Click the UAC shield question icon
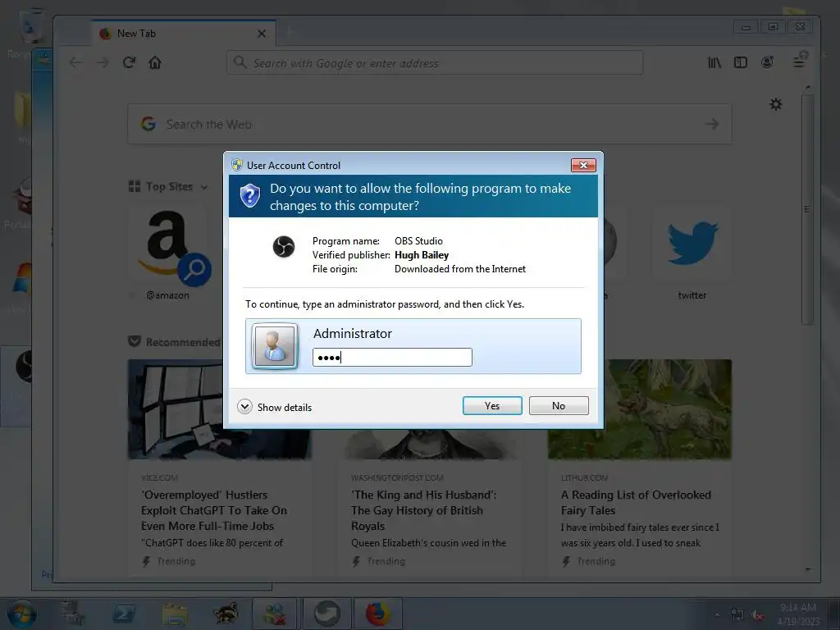Screen dimensions: 840x630 click(249, 196)
